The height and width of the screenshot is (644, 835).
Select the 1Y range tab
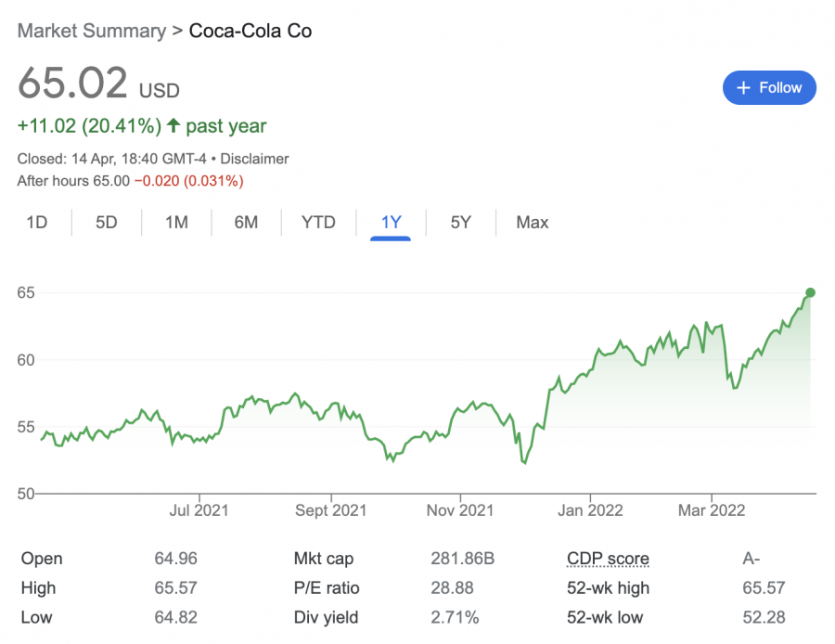[391, 222]
